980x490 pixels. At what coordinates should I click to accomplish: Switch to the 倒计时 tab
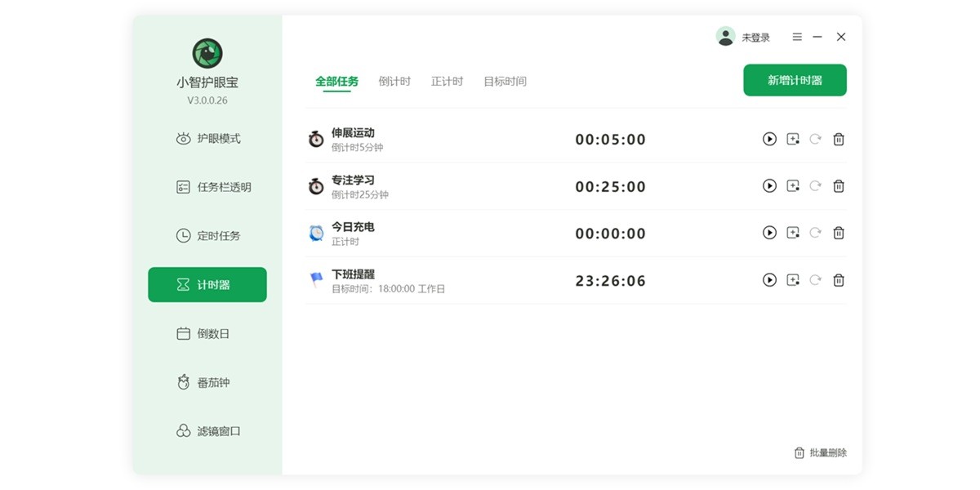point(394,81)
